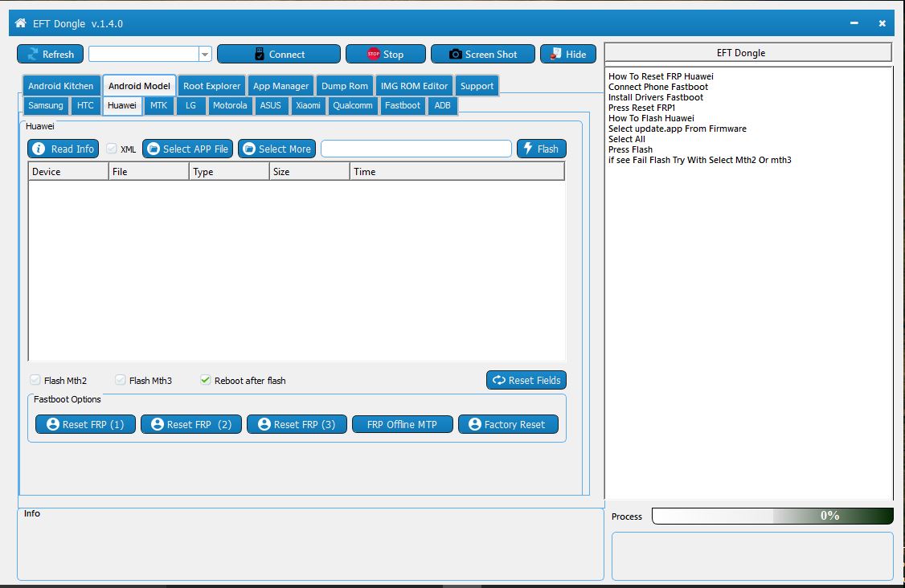
Task: Click 'Select update.app From Firmware' log line
Action: [x=678, y=129]
